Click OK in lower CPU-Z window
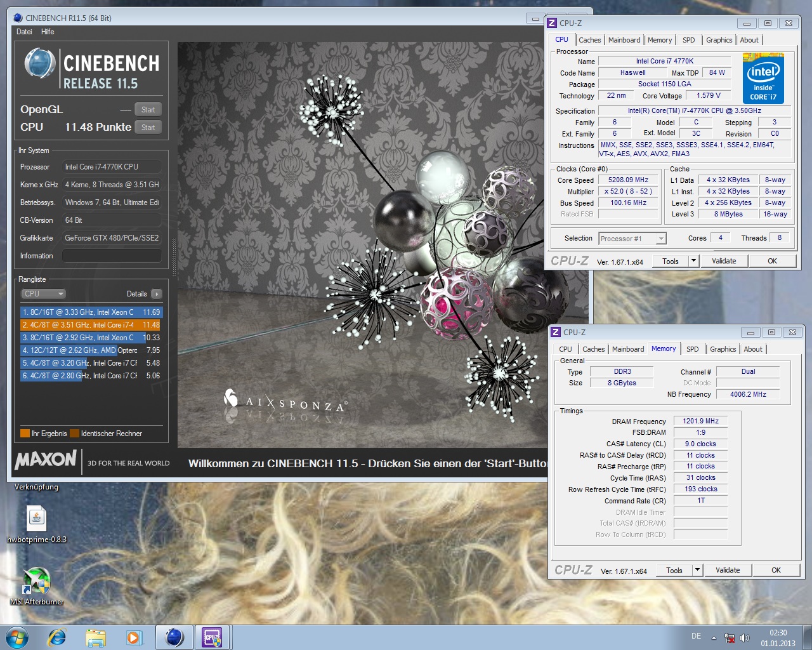 coord(776,570)
